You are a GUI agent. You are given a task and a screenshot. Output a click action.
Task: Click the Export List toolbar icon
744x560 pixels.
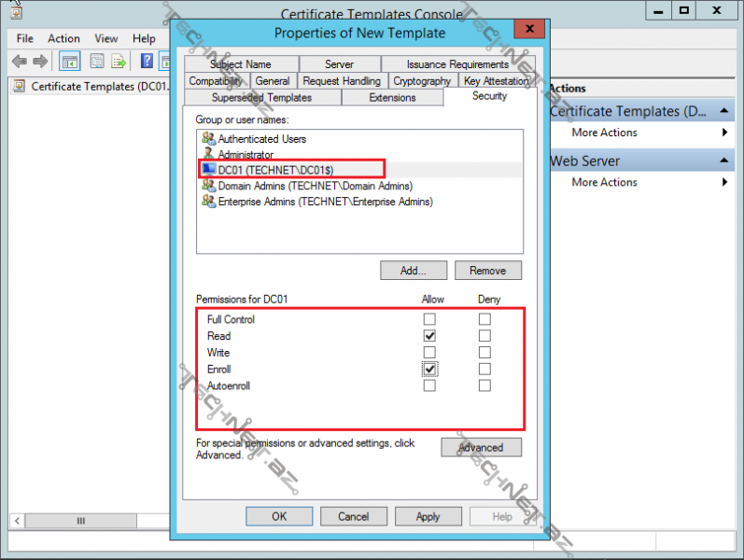pos(119,62)
